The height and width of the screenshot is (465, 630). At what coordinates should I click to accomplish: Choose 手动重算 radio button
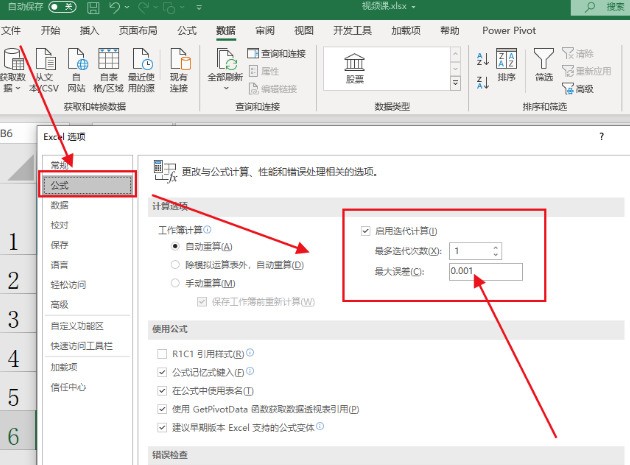pos(175,283)
